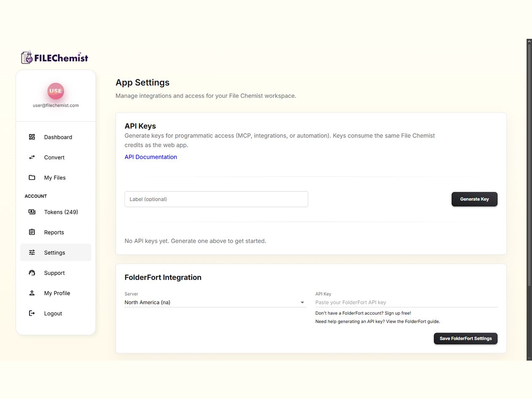The image size is (532, 399).
Task: Click the Settings sliders icon
Action: pyautogui.click(x=32, y=252)
